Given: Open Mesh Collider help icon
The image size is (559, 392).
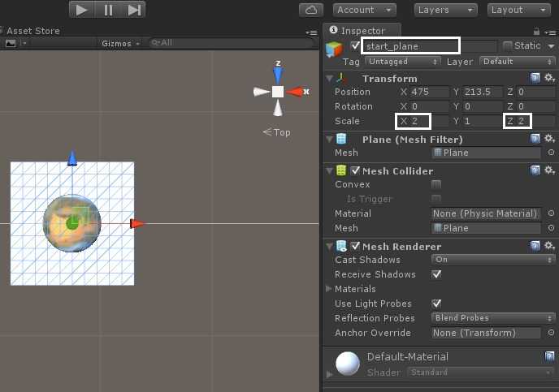Looking at the screenshot, I should (x=535, y=170).
